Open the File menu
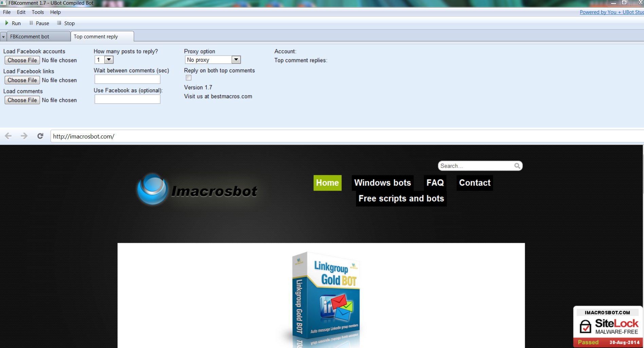 [7, 12]
